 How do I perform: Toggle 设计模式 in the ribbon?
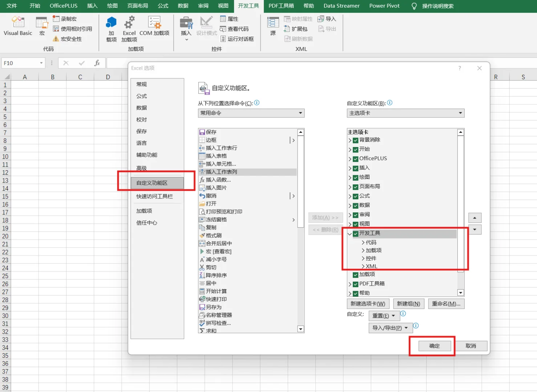tap(206, 26)
